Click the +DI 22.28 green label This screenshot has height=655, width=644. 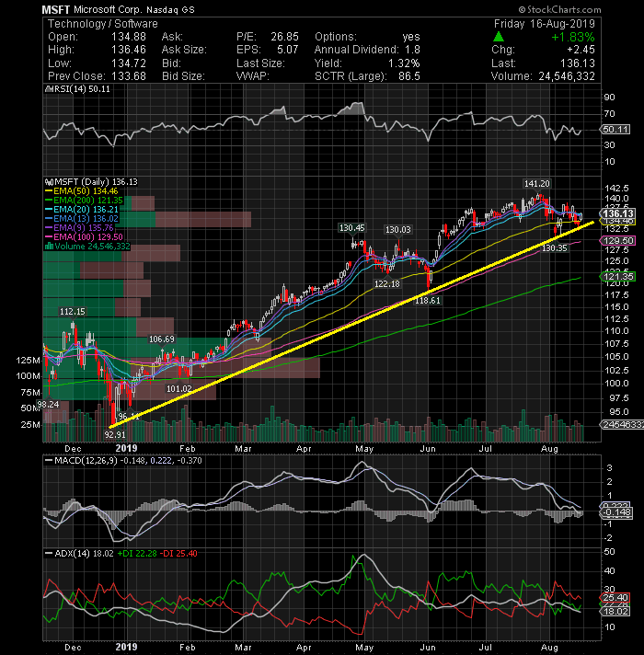coord(137,553)
